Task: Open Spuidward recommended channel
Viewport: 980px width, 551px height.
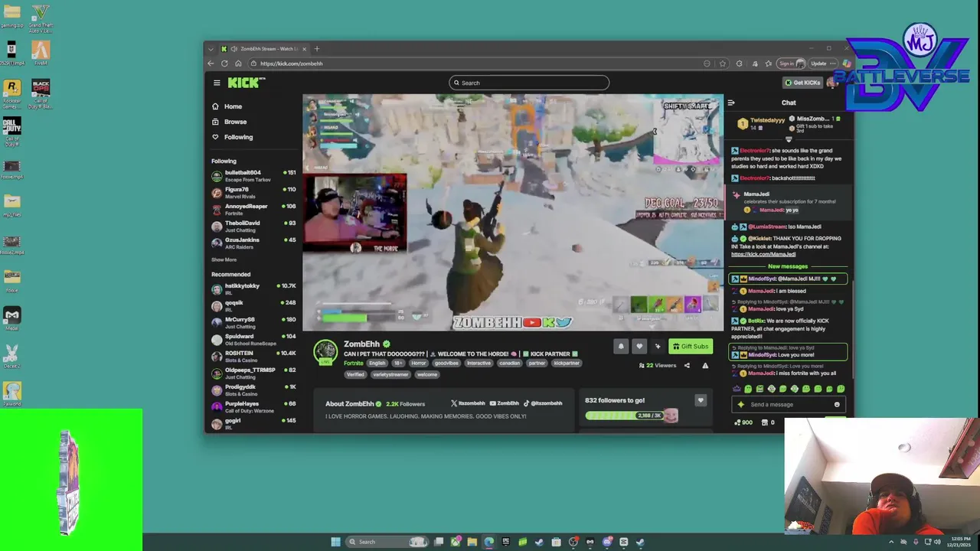Action: pyautogui.click(x=253, y=340)
